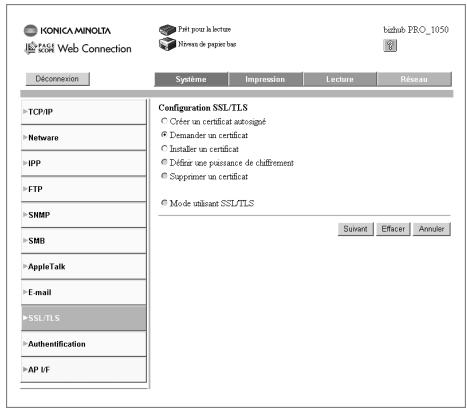Select 'Créer un certificat autosigné' radio button

click(x=164, y=121)
